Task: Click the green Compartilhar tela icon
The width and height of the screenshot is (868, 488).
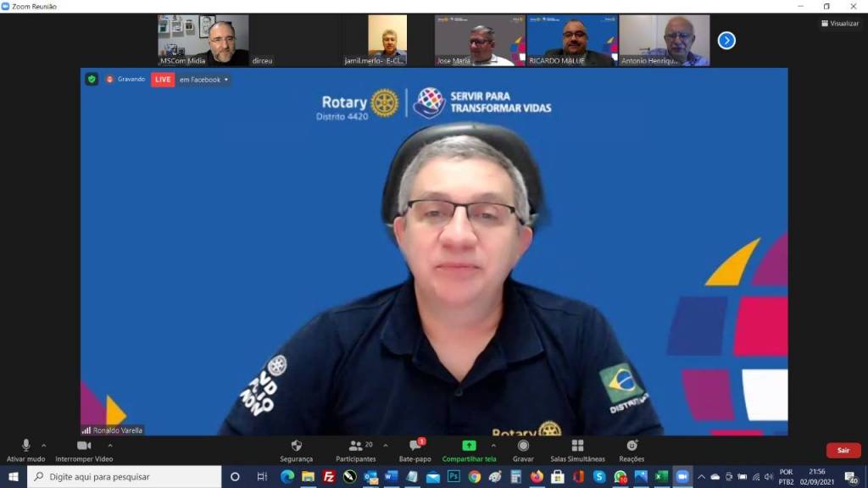Action: (x=469, y=446)
